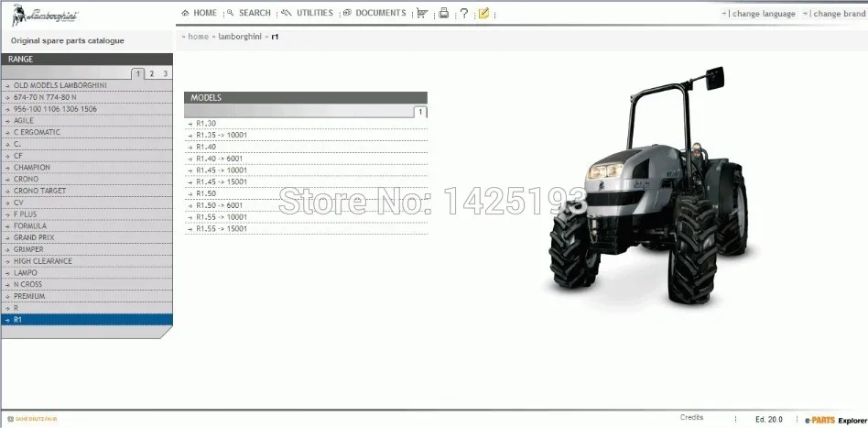868x428 pixels.
Task: Select AGILE range
Action: (87, 120)
